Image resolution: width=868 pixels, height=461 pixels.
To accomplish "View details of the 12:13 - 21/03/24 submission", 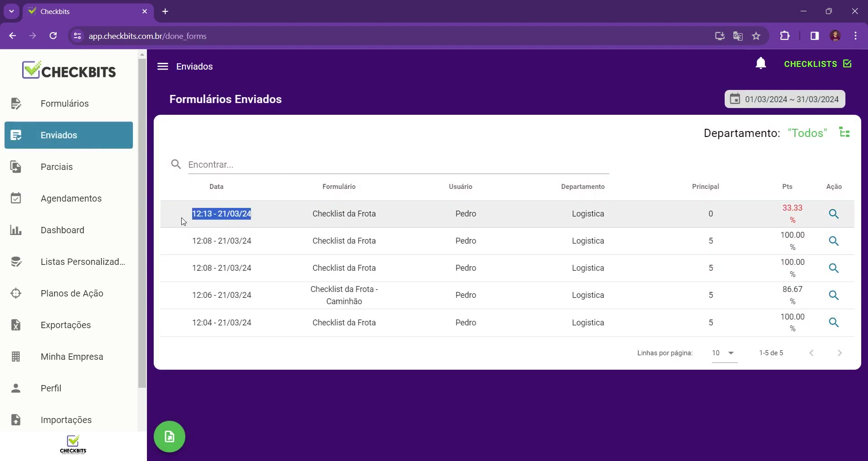I will point(834,214).
